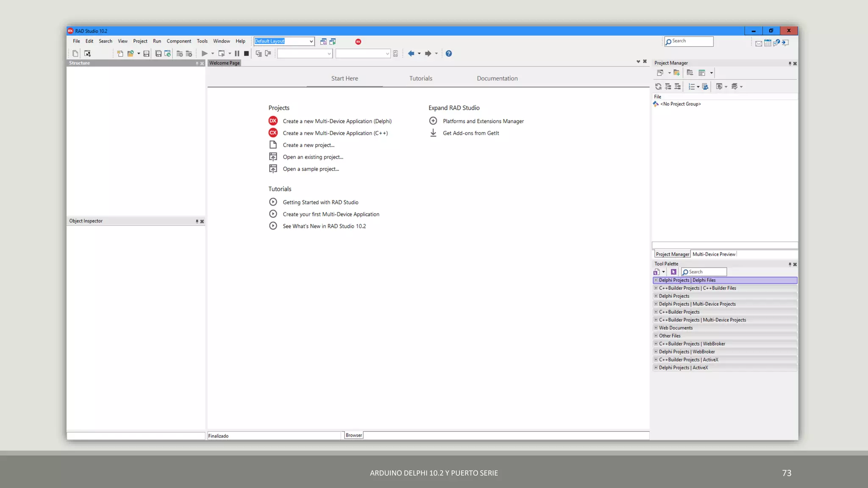This screenshot has width=868, height=488.
Task: Click Create a new Multi-Device Application (Delphi)
Action: pos(337,121)
